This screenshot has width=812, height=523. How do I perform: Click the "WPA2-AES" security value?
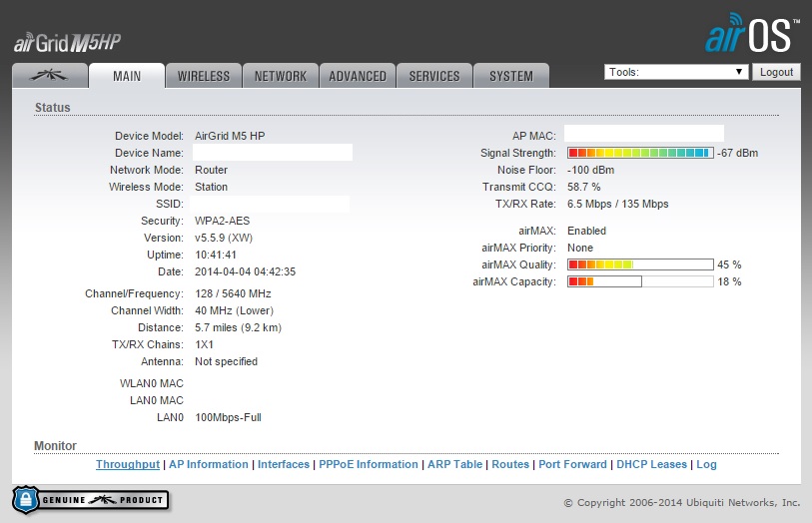click(x=222, y=221)
